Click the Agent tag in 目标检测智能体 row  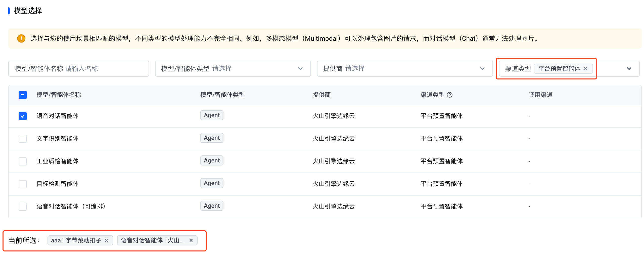212,183
